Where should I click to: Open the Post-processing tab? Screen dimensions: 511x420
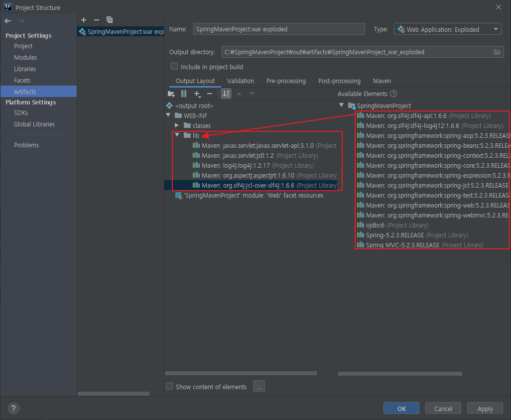339,81
